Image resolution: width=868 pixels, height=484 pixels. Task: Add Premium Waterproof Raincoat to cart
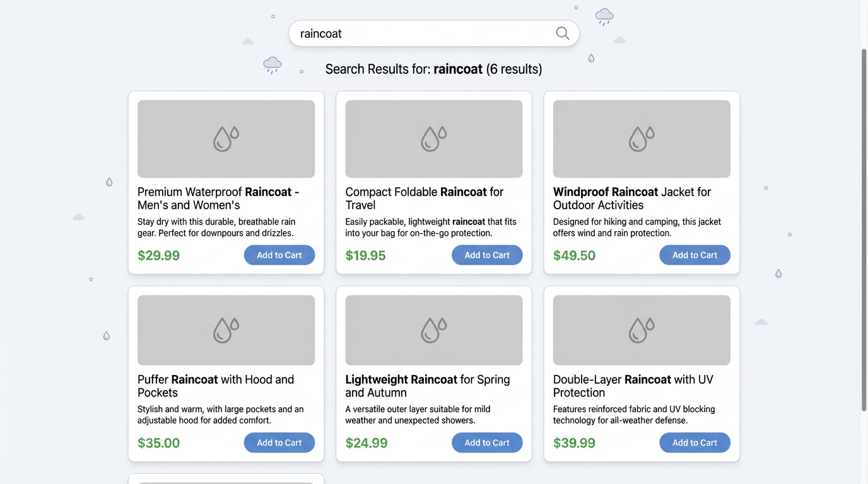click(279, 255)
